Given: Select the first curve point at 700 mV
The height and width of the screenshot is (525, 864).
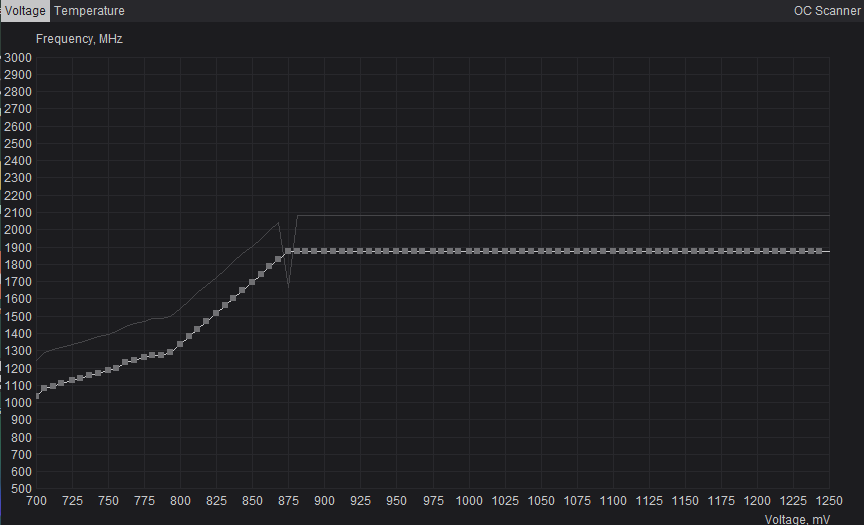Looking at the screenshot, I should (x=37, y=396).
